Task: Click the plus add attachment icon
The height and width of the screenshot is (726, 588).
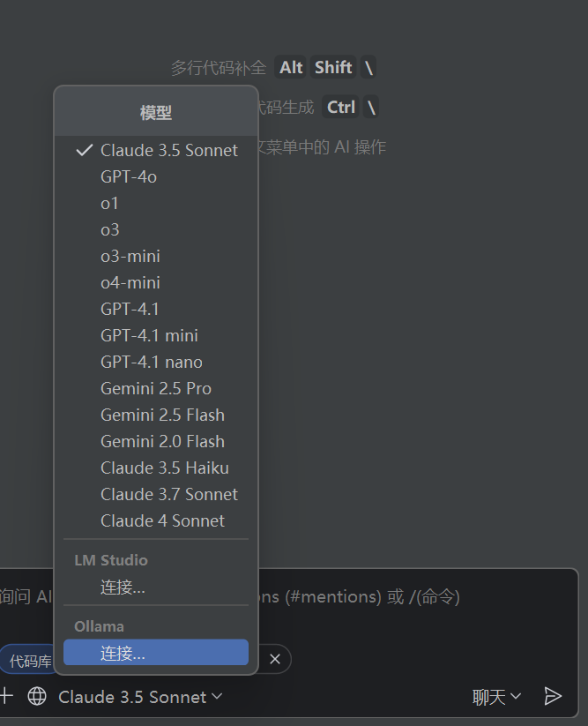Action: click(x=6, y=696)
